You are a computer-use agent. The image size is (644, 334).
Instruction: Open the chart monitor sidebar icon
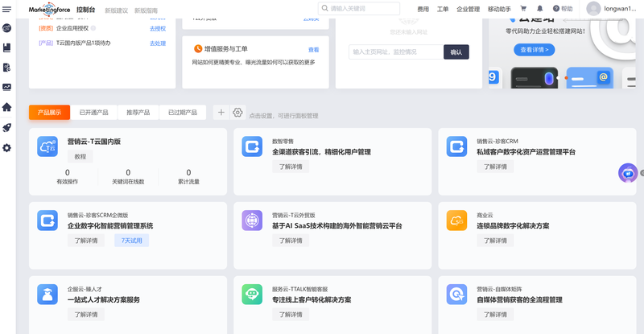point(6,87)
